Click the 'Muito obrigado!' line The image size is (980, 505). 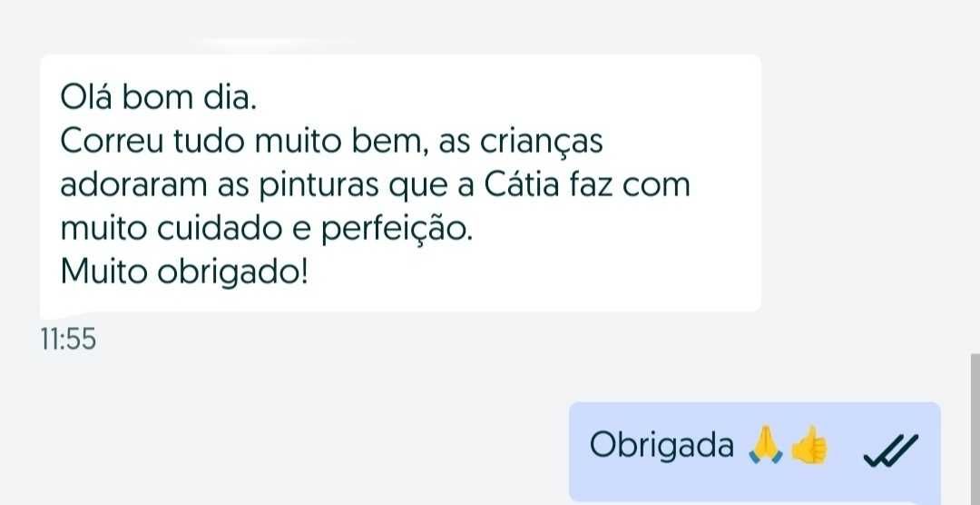pyautogui.click(x=184, y=272)
